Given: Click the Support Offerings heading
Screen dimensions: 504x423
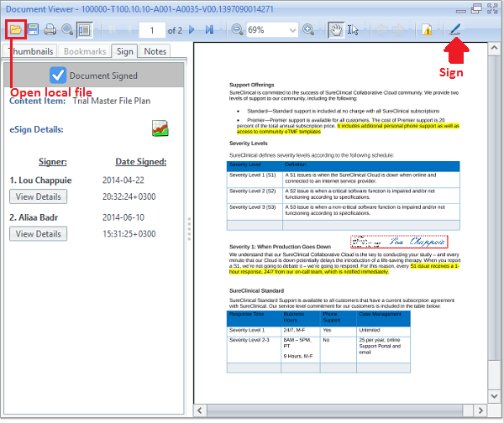Looking at the screenshot, I should click(252, 85).
